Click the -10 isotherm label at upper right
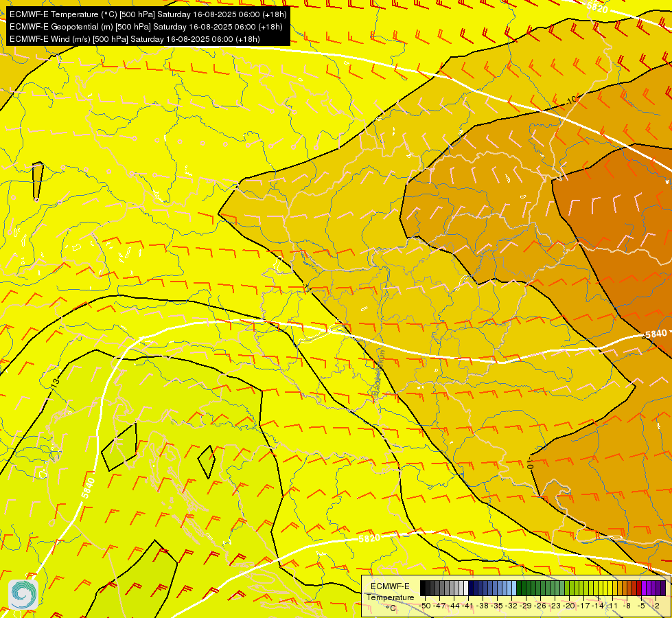672x618 pixels. pyautogui.click(x=571, y=100)
